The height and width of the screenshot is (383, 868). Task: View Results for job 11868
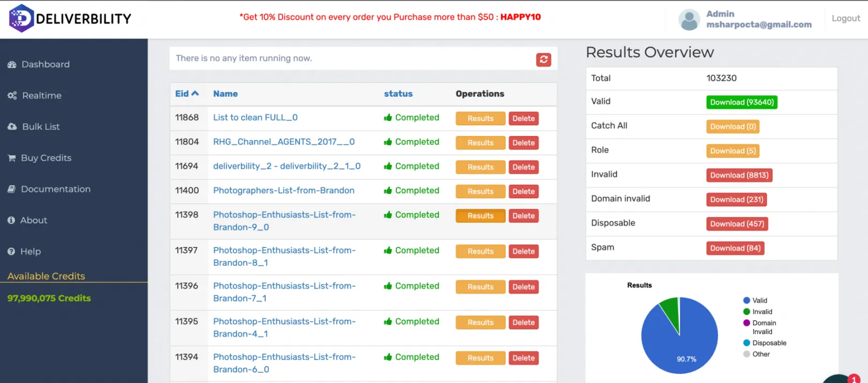481,118
